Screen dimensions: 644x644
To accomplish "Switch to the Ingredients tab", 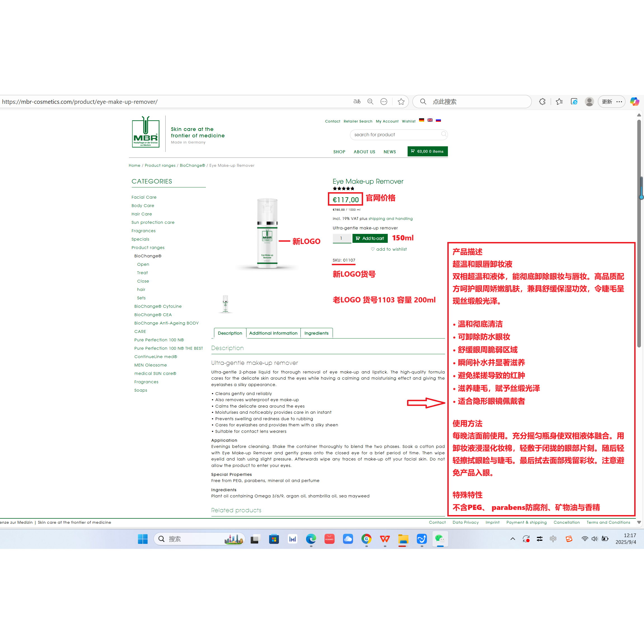I will coord(316,333).
